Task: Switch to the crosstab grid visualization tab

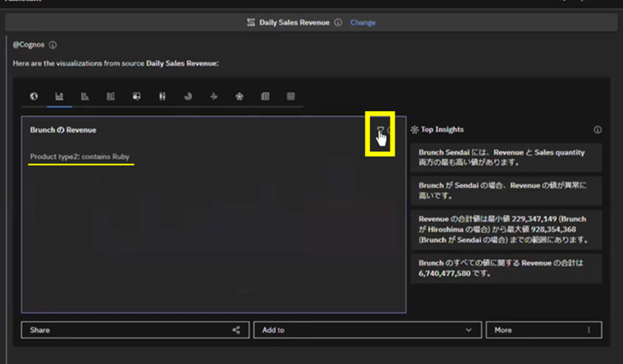Action: pyautogui.click(x=291, y=96)
